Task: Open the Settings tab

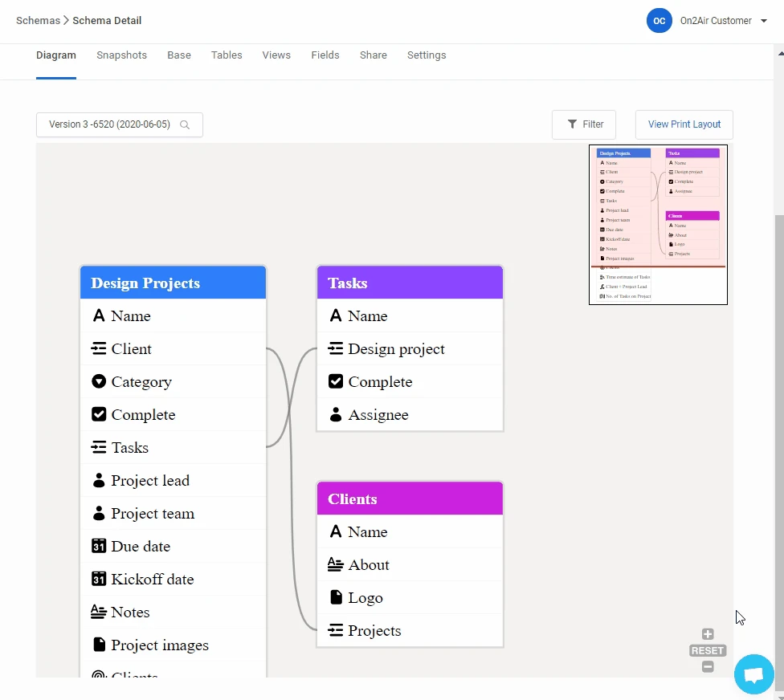Action: [427, 55]
